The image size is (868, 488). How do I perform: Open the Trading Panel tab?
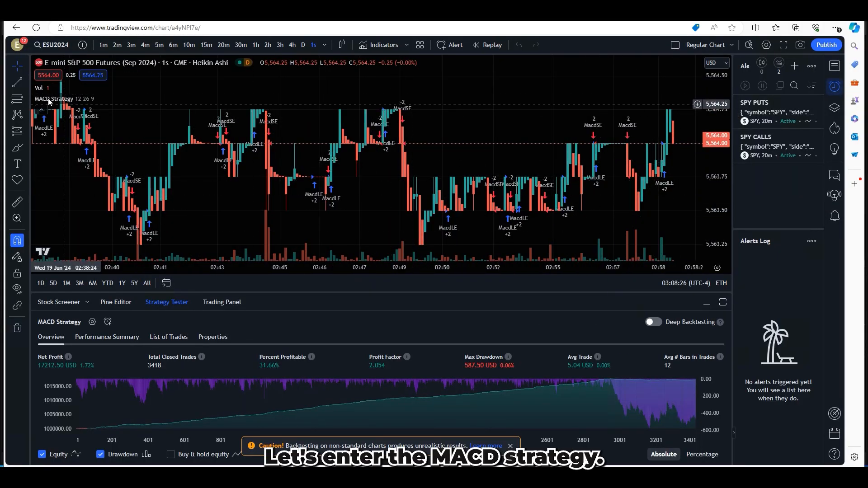(x=222, y=302)
